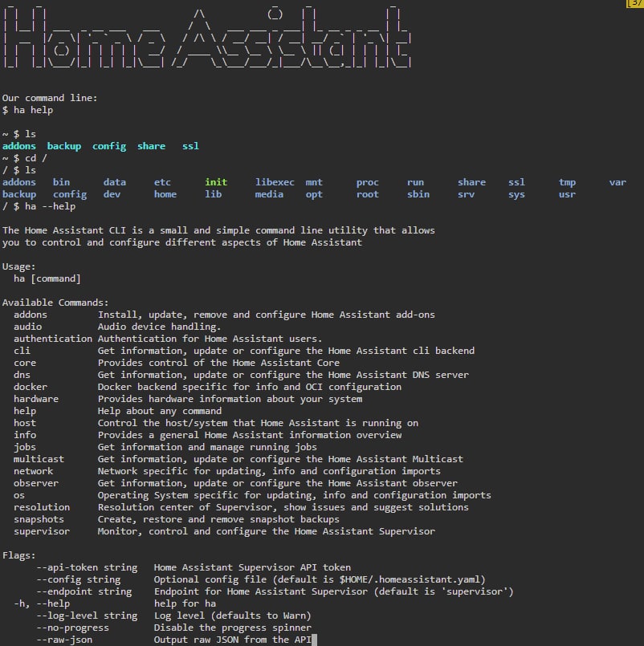This screenshot has height=646, width=644.
Task: Click the '-h, --help' flag
Action: pyautogui.click(x=42, y=603)
